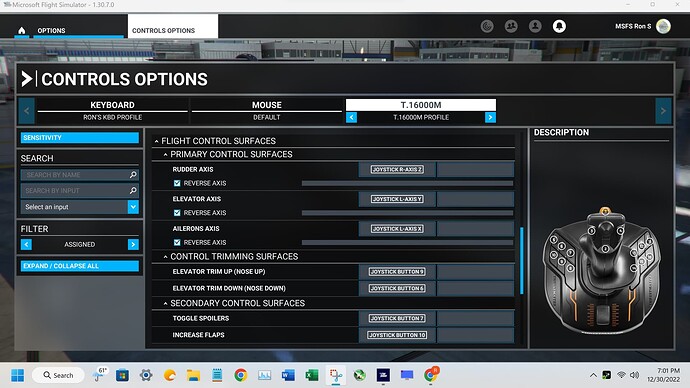Click the Joystick L-Axis X binding for Ailerons Axis
The image size is (690, 388).
[x=397, y=229]
